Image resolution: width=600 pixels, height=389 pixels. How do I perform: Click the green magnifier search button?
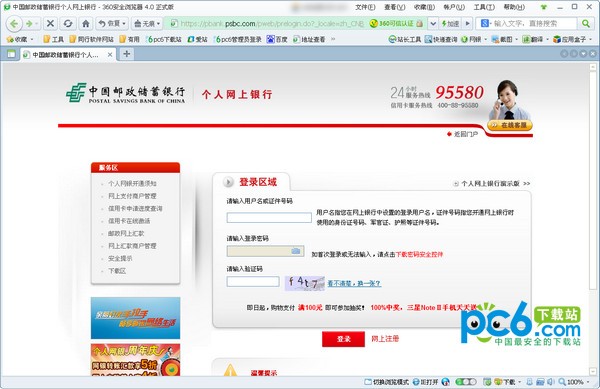pyautogui.click(x=585, y=24)
